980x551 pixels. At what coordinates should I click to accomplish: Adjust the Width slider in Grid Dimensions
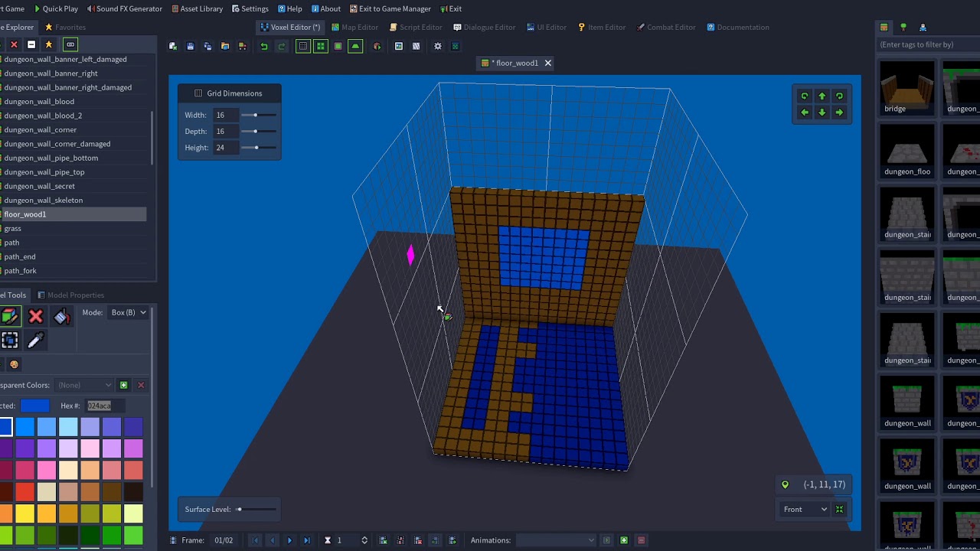tap(259, 115)
